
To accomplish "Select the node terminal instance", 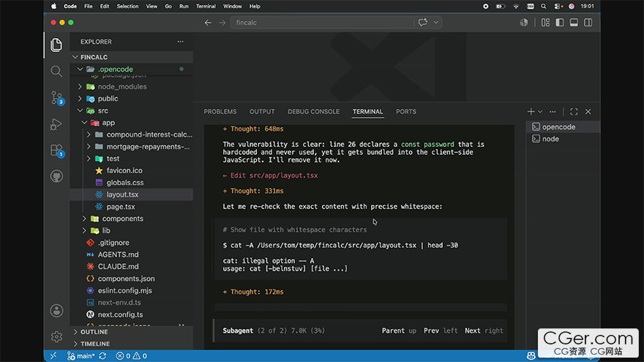I will (x=563, y=139).
